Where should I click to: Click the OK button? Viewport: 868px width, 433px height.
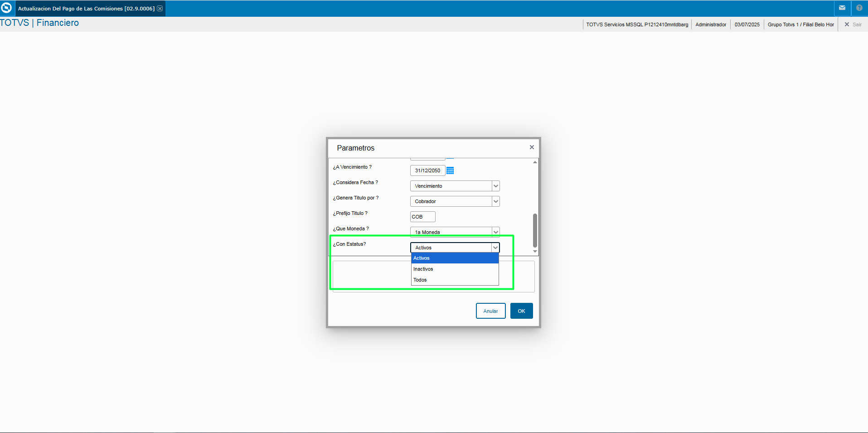point(521,311)
